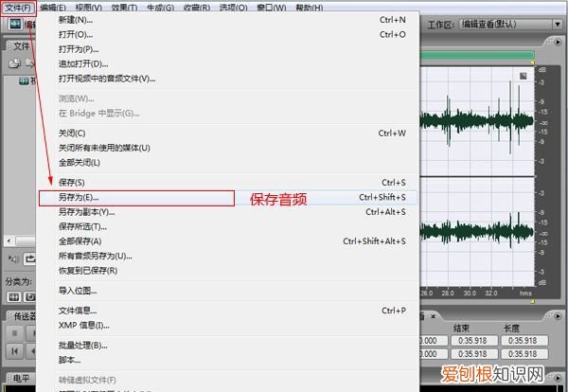Choose 追加打开(D)... menu entry
The image size is (568, 392).
click(x=228, y=64)
